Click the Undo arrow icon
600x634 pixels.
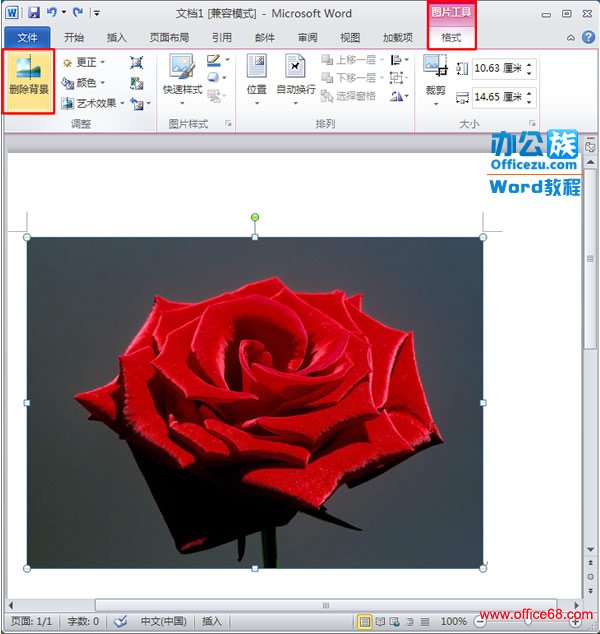click(50, 13)
